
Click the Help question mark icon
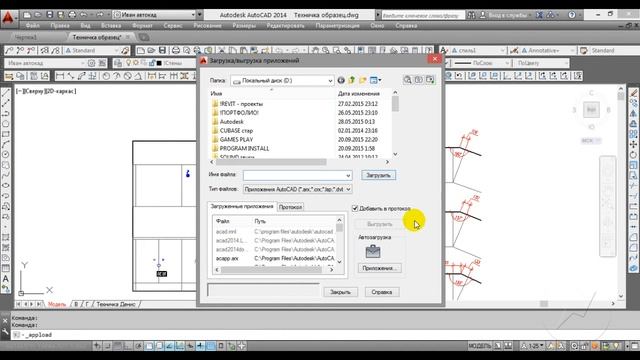click(x=572, y=15)
